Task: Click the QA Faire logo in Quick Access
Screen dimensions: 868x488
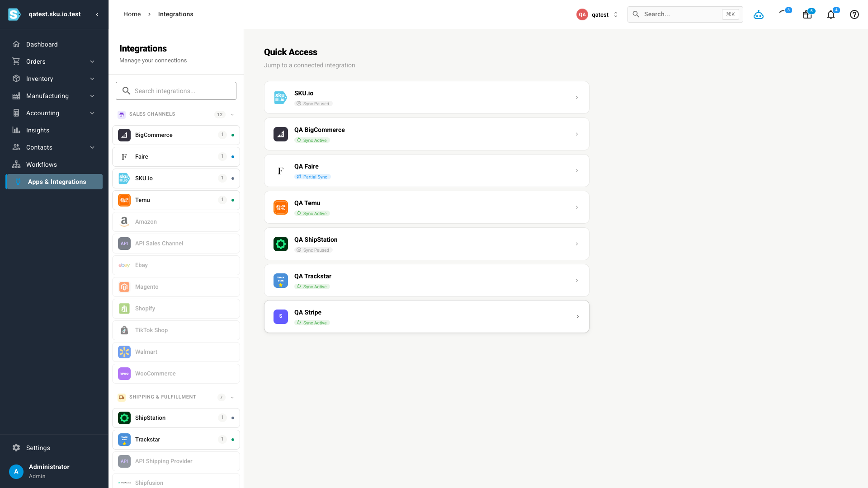Action: (281, 171)
